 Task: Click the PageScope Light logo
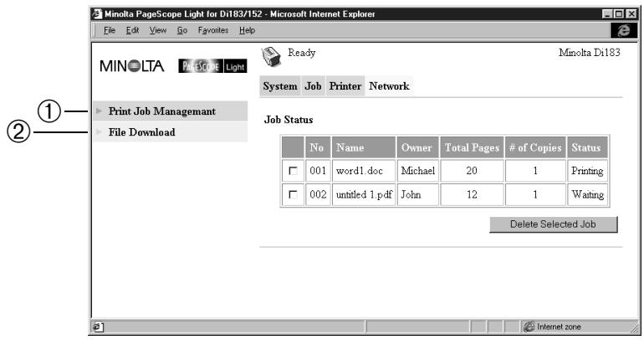[x=212, y=66]
